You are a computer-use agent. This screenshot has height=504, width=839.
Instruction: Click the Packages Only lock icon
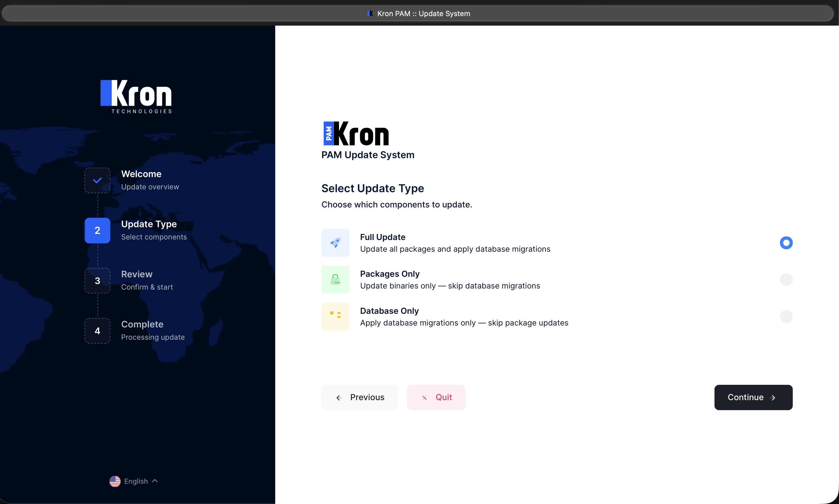point(335,280)
